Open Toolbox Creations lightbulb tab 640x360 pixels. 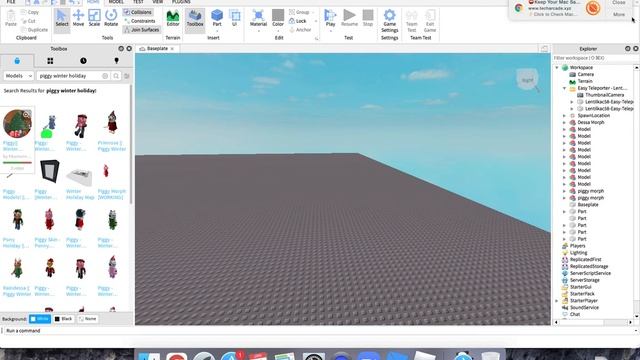pos(116,61)
